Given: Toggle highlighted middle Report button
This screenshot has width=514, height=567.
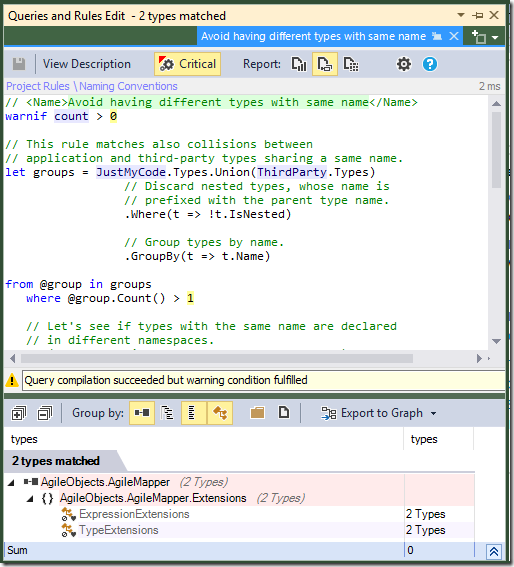Looking at the screenshot, I should tap(325, 64).
